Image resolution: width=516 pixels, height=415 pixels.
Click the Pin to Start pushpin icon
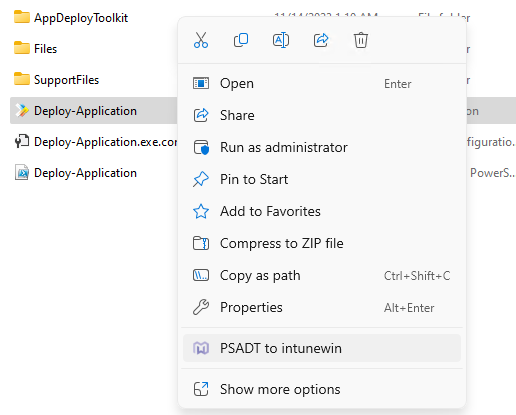coord(201,179)
